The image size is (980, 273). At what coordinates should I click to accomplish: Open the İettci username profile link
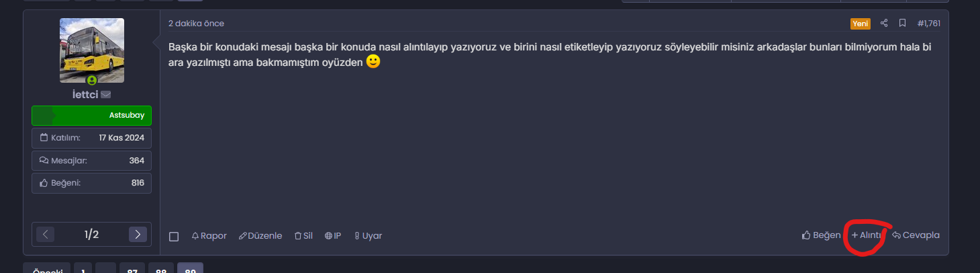tap(85, 95)
